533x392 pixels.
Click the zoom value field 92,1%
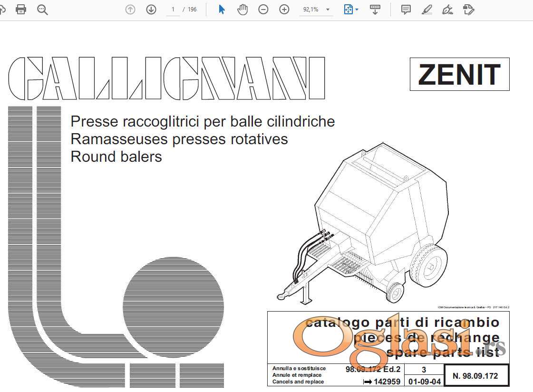(310, 10)
